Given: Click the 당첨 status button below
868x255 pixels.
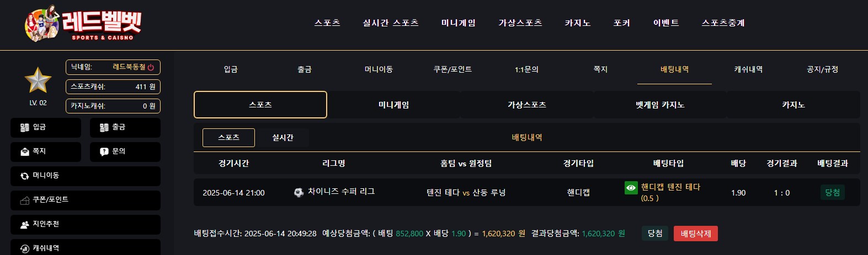Looking at the screenshot, I should pyautogui.click(x=655, y=234).
